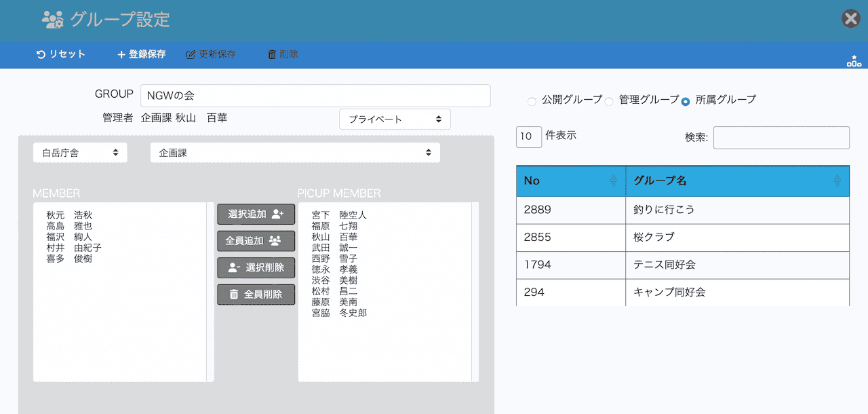Click the 削除 trash icon in toolbar
Viewport: 868px width, 414px height.
click(x=272, y=54)
